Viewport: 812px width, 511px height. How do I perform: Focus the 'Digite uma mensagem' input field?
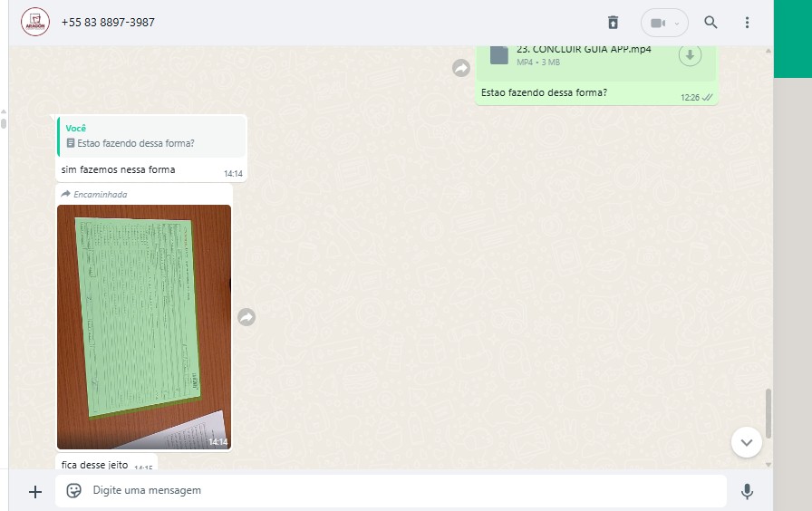click(x=391, y=490)
